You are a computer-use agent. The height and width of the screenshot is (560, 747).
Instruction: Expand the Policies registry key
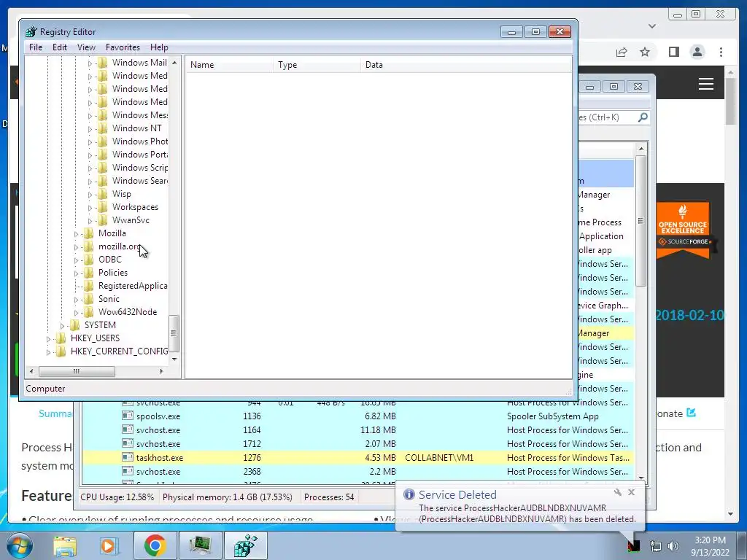coord(76,274)
